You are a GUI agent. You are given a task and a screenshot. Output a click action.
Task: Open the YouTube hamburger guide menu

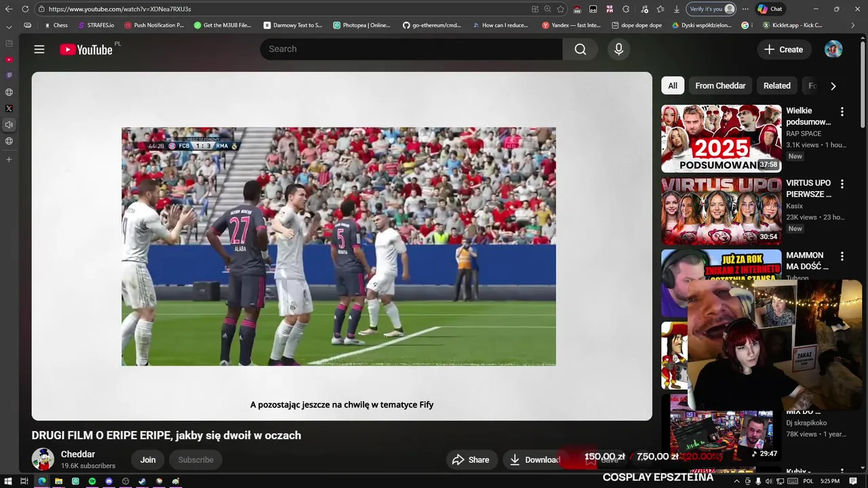(x=39, y=49)
